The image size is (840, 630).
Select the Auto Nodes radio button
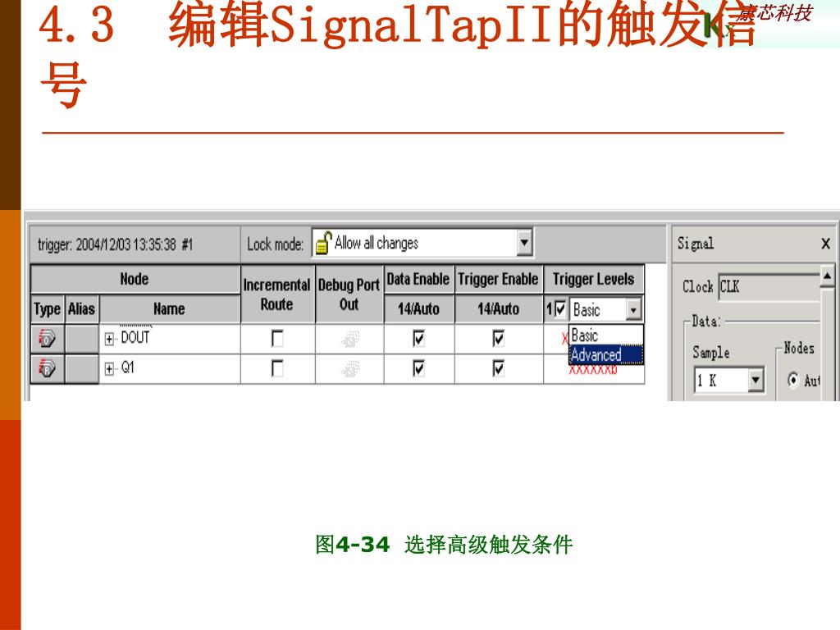click(793, 380)
